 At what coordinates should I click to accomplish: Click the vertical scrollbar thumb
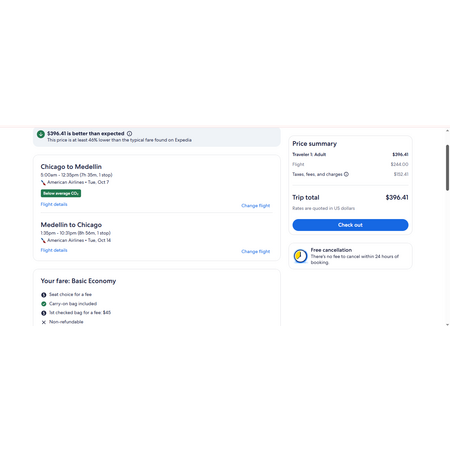pos(447,168)
